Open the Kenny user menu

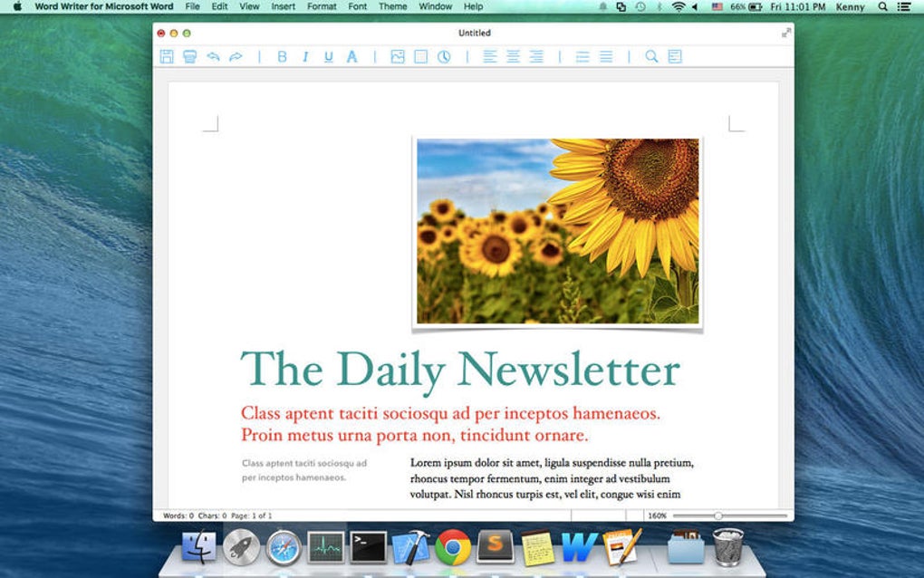click(850, 7)
